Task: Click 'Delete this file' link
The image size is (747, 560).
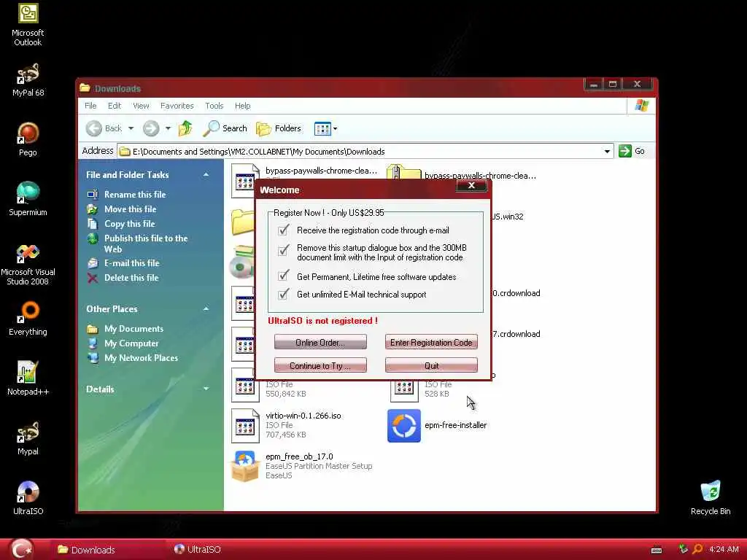Action: 131,278
